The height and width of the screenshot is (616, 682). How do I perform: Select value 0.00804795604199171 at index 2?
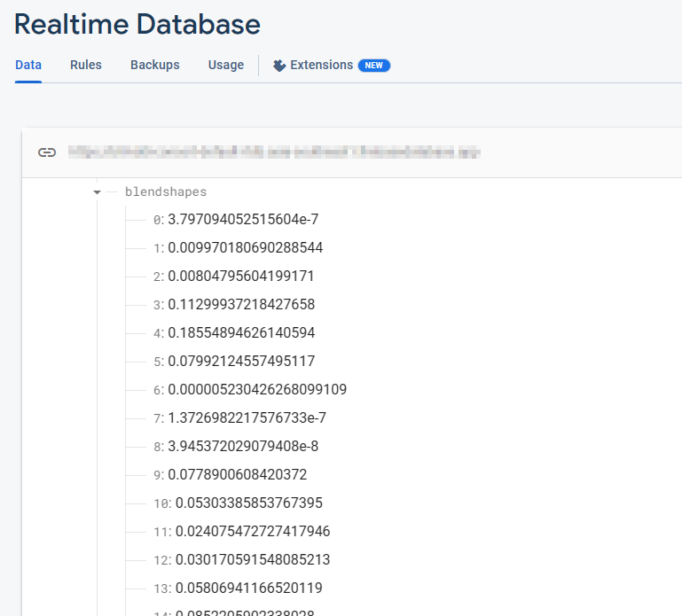click(241, 276)
